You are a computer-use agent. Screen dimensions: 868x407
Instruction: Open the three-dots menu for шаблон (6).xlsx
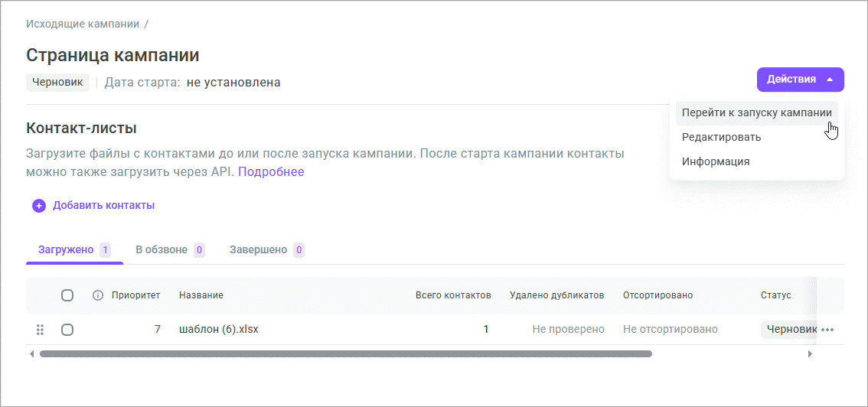tap(827, 330)
